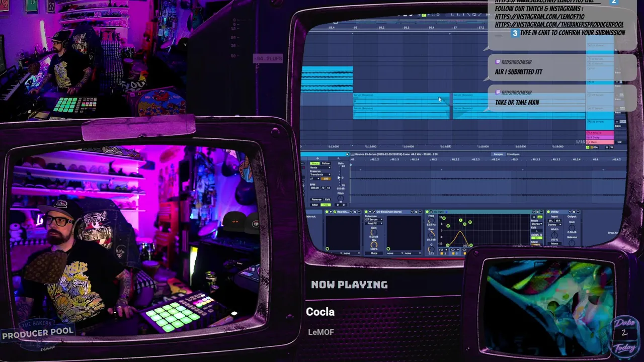This screenshot has width=644, height=362.
Task: Toggle the Warp button in clip view
Action: 315,163
